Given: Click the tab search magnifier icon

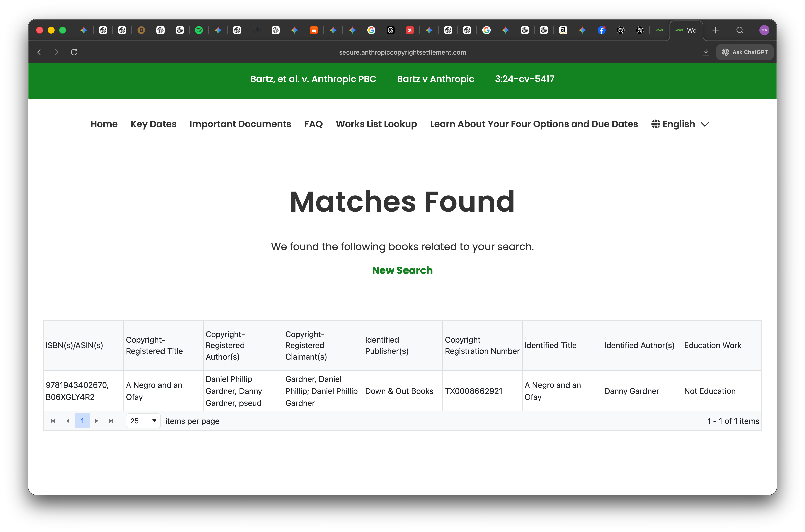Looking at the screenshot, I should [x=740, y=30].
